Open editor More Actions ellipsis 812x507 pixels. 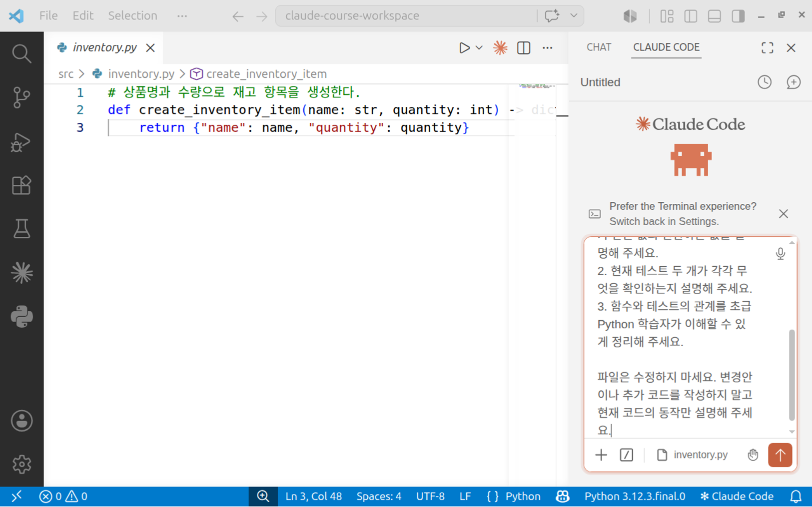click(x=548, y=48)
